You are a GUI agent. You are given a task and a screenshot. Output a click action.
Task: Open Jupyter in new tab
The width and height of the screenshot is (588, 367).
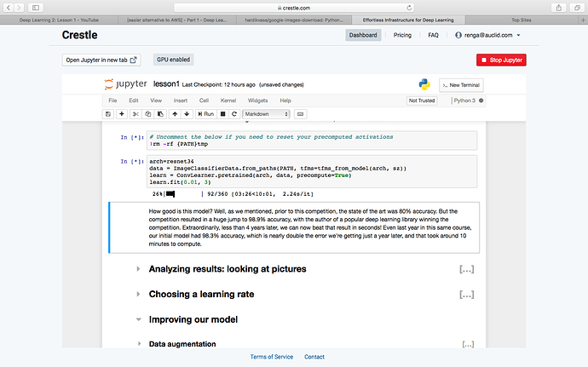click(102, 60)
